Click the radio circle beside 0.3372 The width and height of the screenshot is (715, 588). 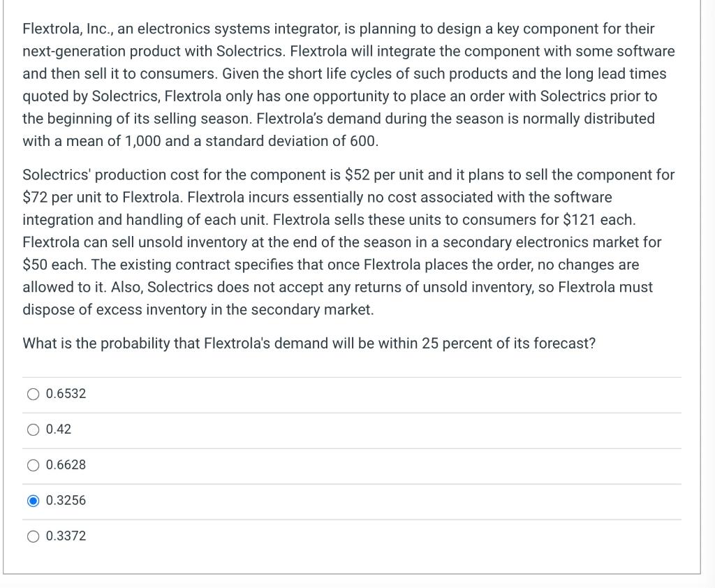(x=33, y=536)
